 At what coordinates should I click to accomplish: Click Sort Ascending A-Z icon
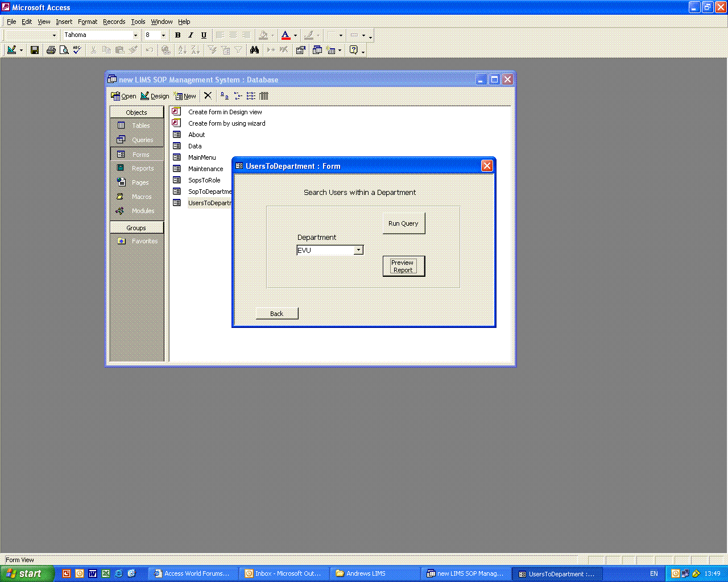182,50
